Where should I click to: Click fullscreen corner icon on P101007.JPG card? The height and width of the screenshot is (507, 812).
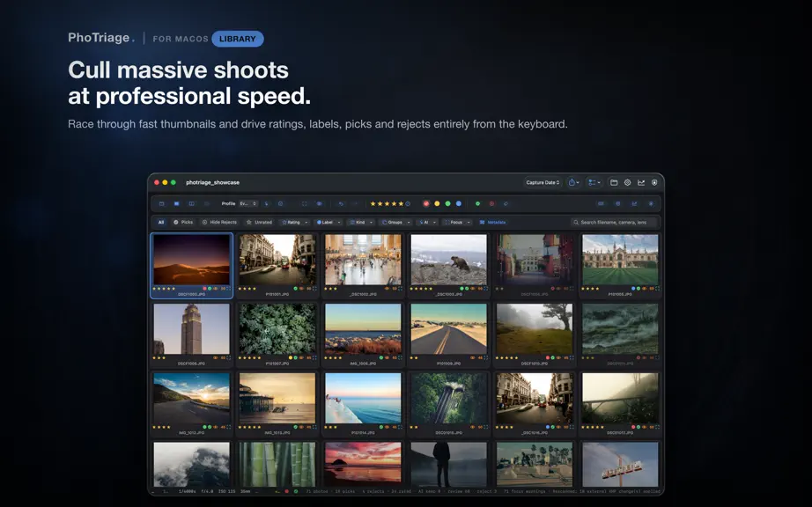pyautogui.click(x=314, y=358)
